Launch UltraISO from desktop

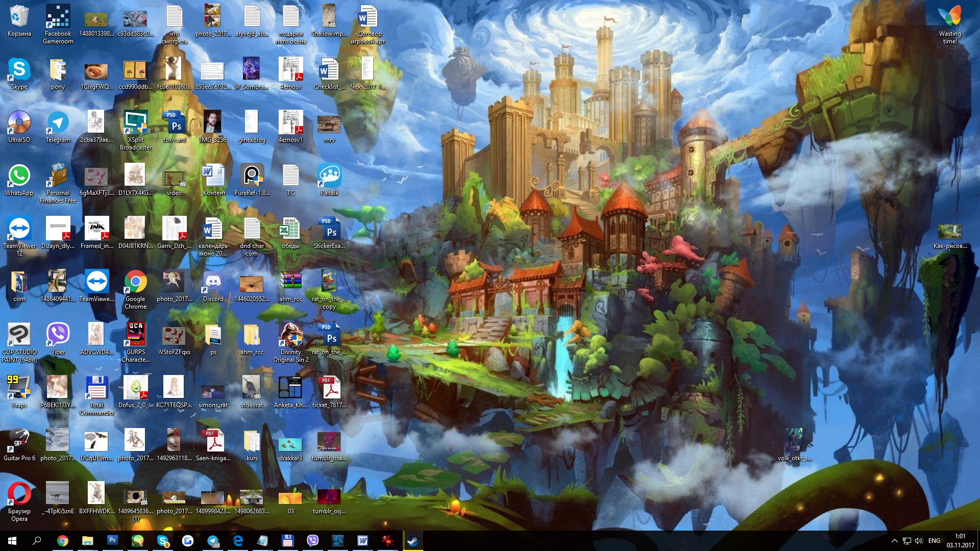click(x=19, y=128)
